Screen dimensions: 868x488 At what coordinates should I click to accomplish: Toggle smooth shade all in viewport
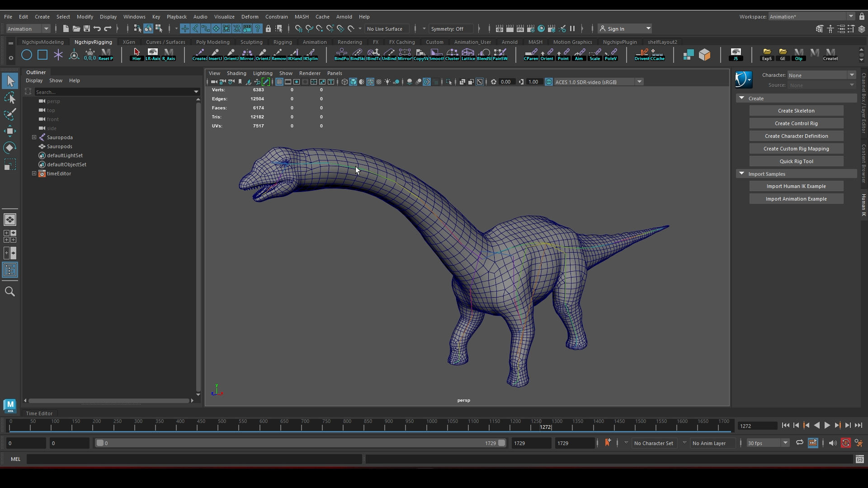click(x=353, y=82)
